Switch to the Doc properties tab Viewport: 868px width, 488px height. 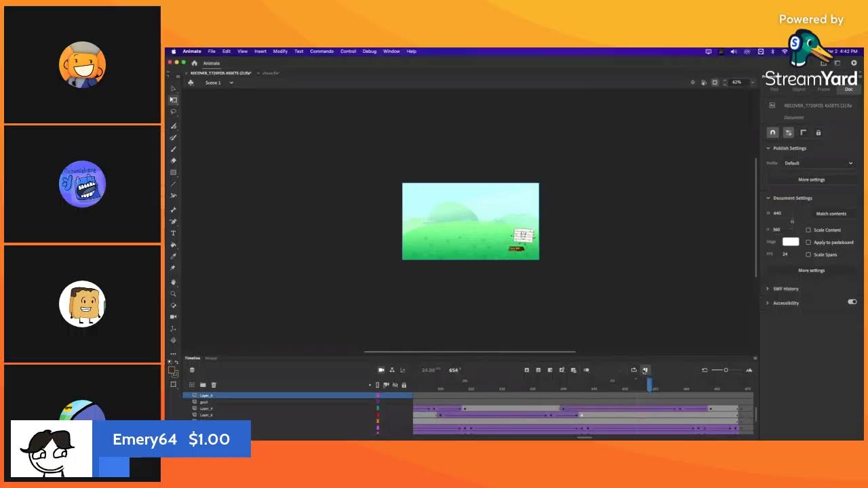848,89
